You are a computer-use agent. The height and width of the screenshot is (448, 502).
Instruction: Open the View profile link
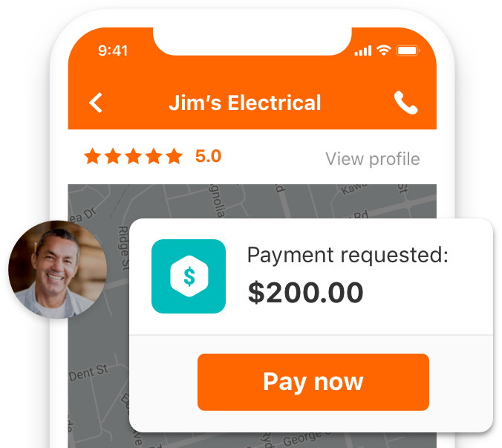click(373, 159)
